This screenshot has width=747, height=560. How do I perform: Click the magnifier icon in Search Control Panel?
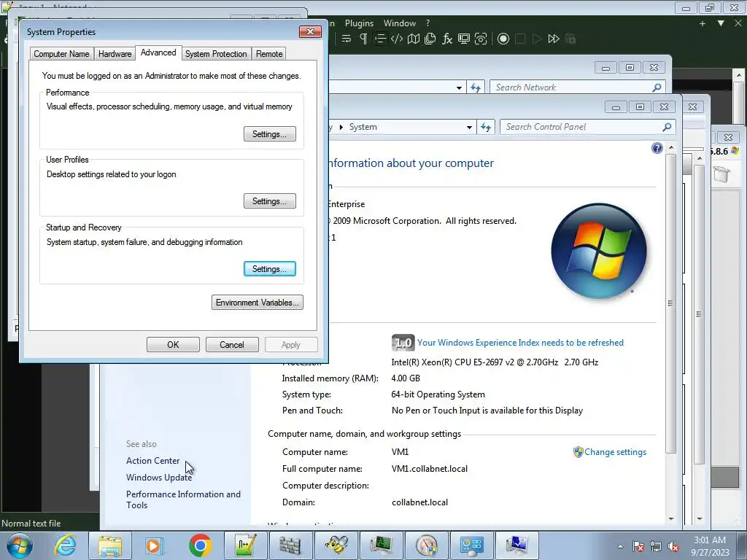pyautogui.click(x=667, y=127)
